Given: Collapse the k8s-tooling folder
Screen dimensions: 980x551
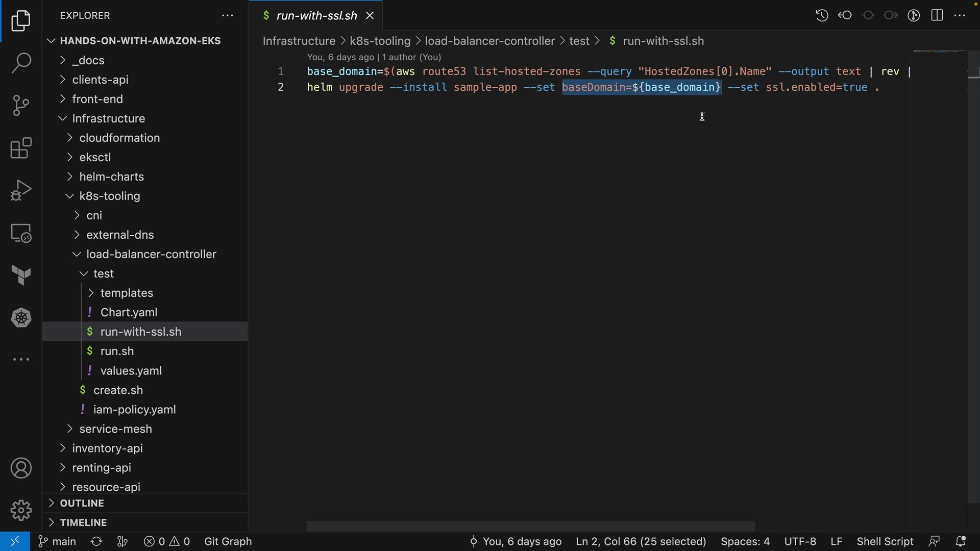Looking at the screenshot, I should click(x=109, y=196).
